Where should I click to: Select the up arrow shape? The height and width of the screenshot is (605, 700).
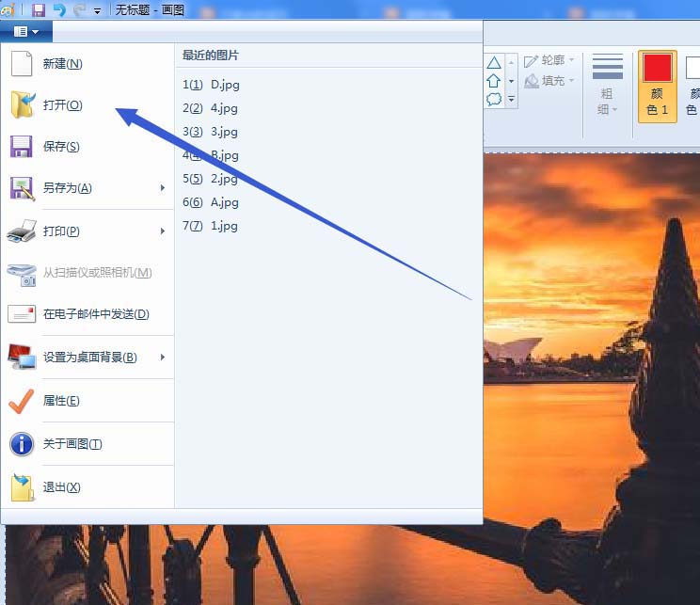click(494, 81)
